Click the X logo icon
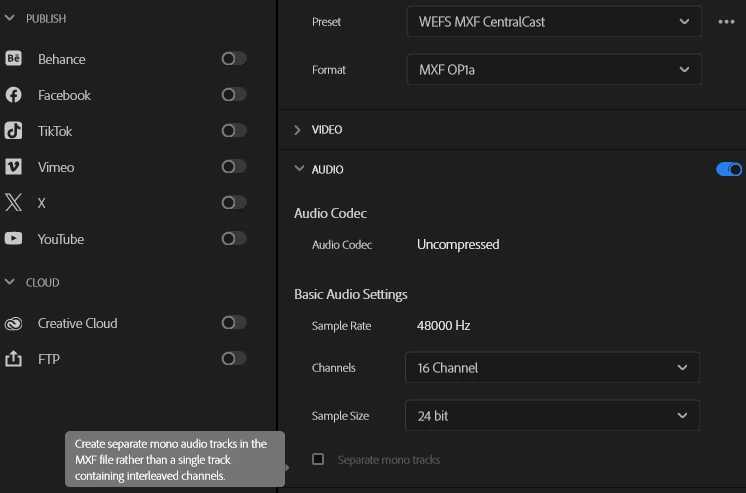The image size is (746, 493). (14, 203)
